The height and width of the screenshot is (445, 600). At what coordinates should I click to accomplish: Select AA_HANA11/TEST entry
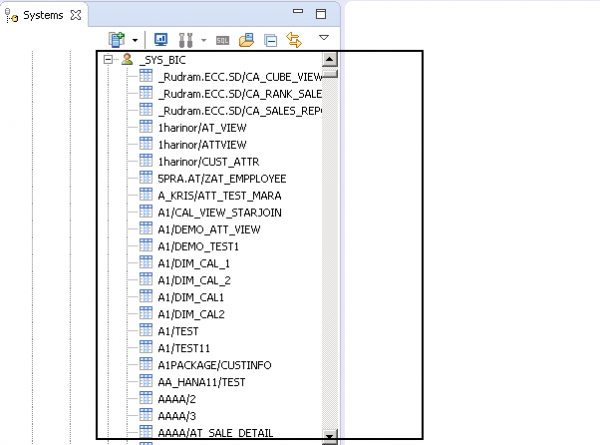click(201, 382)
